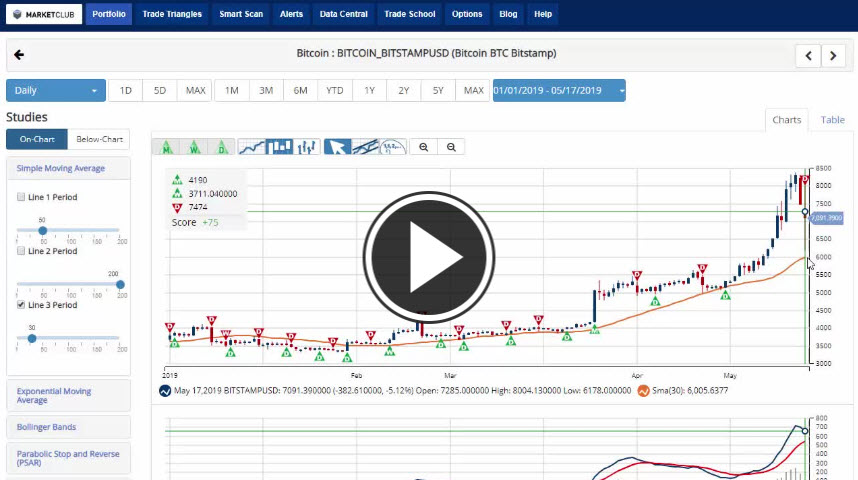Enable the Line 2 Period checkbox
858x480 pixels.
[x=21, y=251]
